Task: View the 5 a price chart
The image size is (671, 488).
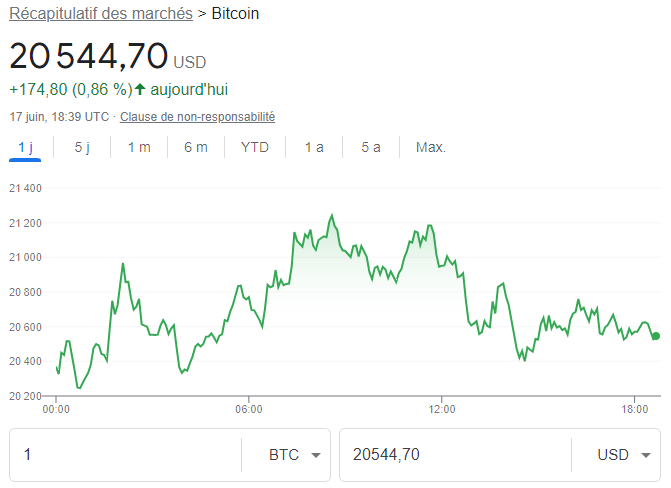Action: pyautogui.click(x=371, y=147)
